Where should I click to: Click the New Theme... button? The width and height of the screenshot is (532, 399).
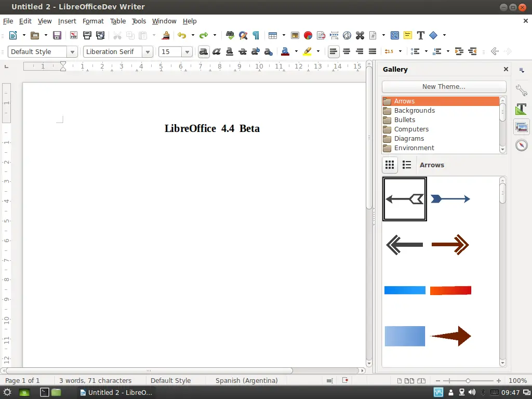[444, 87]
